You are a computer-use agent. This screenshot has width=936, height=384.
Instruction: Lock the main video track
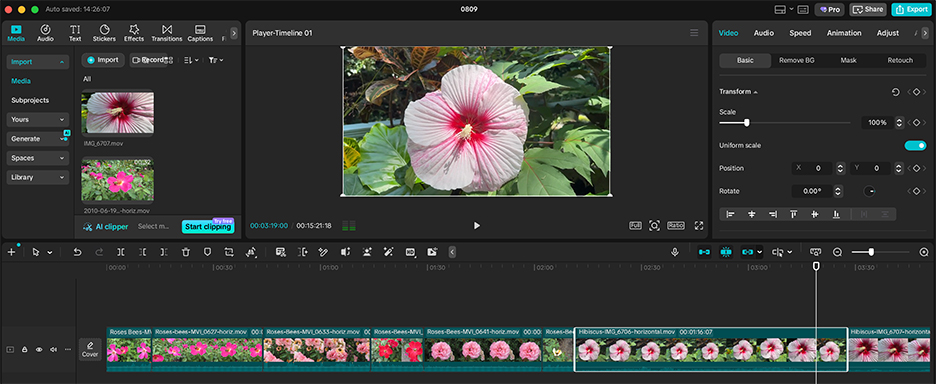click(24, 349)
